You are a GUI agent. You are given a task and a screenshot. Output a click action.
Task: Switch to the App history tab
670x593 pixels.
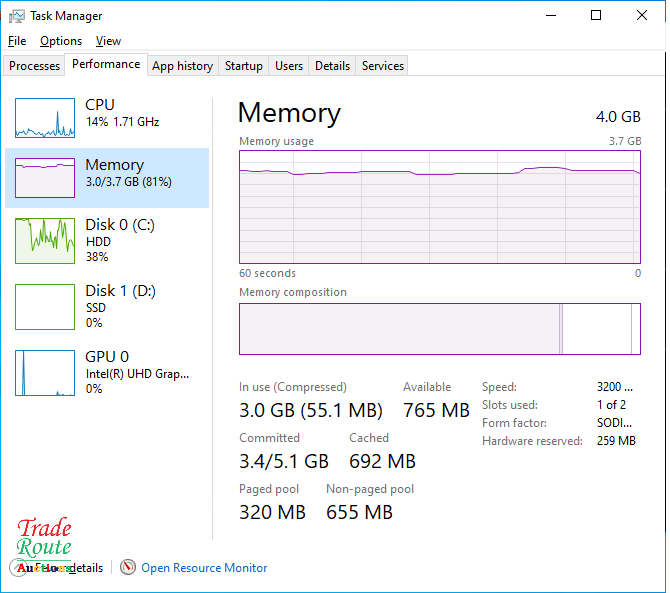pos(182,66)
